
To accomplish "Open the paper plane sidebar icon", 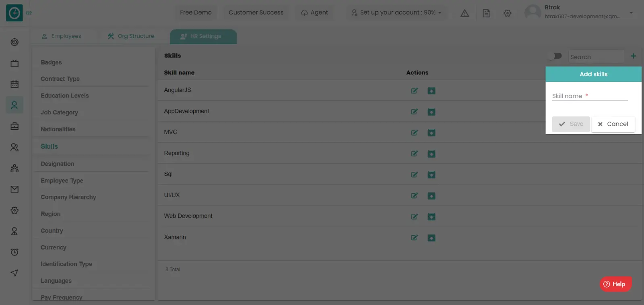I will (14, 273).
